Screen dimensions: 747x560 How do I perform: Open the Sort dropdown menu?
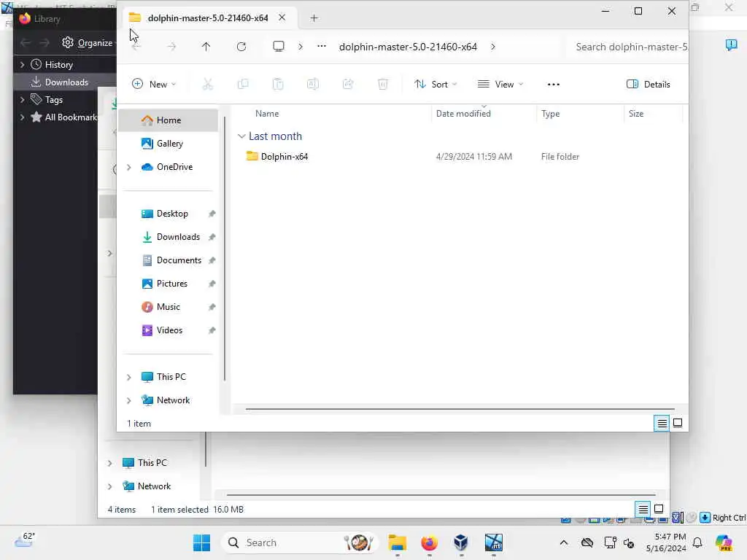click(x=436, y=85)
